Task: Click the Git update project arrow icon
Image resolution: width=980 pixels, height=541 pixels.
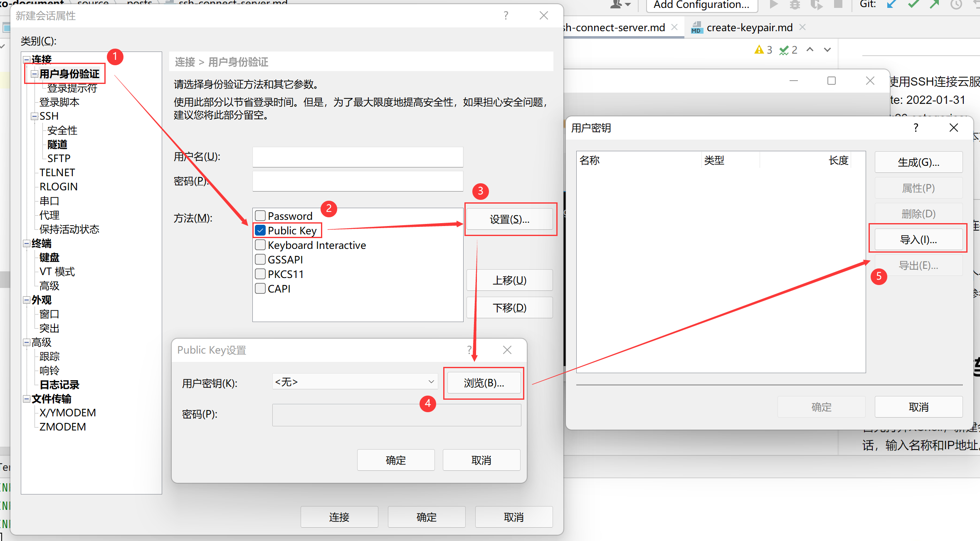Action: coord(891,5)
